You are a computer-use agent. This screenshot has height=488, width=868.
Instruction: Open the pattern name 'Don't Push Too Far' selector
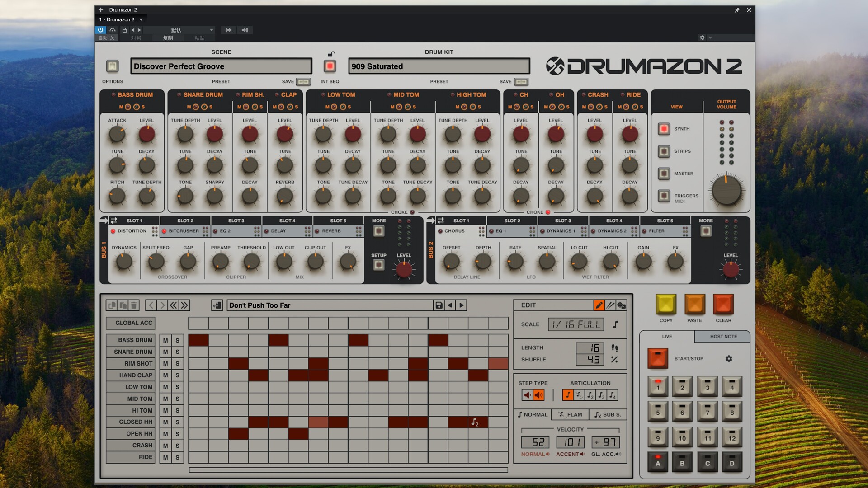point(330,305)
